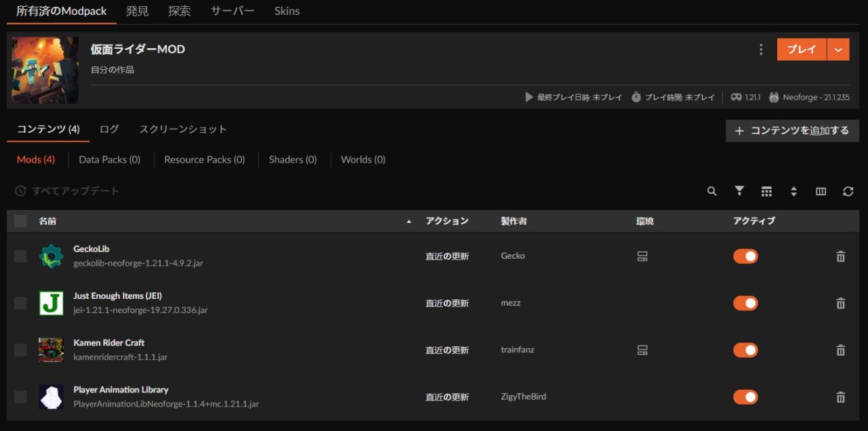Open the search icon in content toolbar
Viewport: 868px width, 431px height.
click(x=711, y=191)
